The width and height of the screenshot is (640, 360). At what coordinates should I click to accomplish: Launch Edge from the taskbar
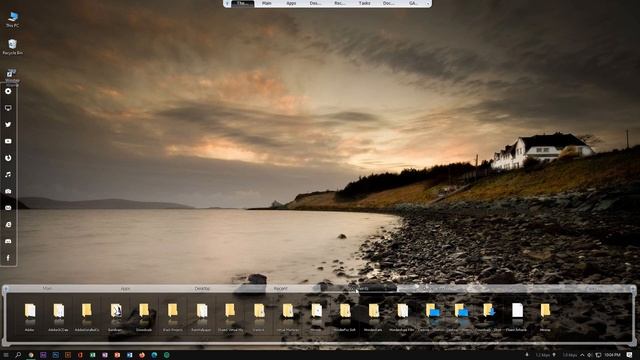click(x=154, y=355)
